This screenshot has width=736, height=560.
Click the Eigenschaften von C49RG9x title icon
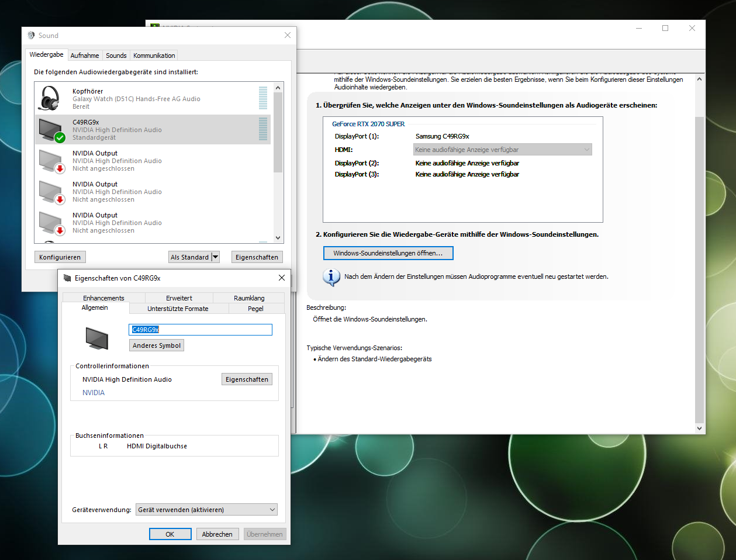(x=67, y=278)
